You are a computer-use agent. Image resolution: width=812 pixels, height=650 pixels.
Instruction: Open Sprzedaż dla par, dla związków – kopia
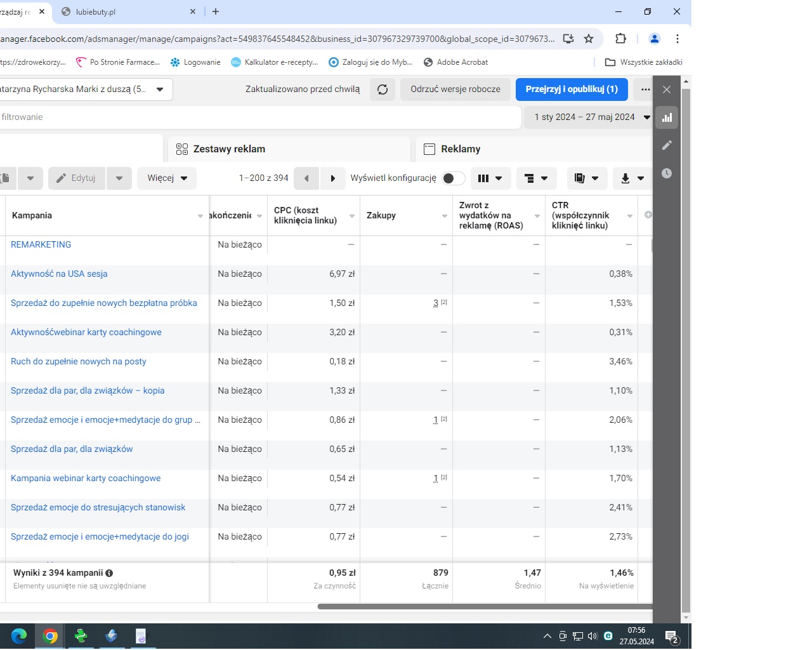click(88, 390)
